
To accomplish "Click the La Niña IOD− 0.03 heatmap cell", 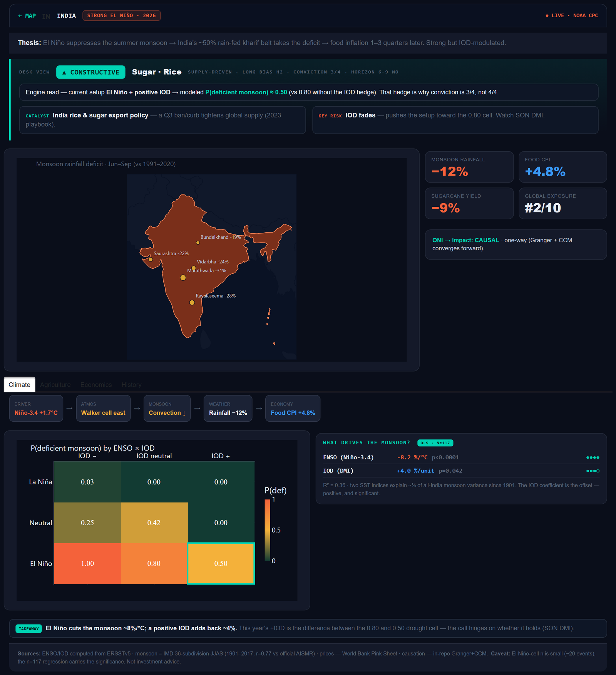I will click(87, 482).
